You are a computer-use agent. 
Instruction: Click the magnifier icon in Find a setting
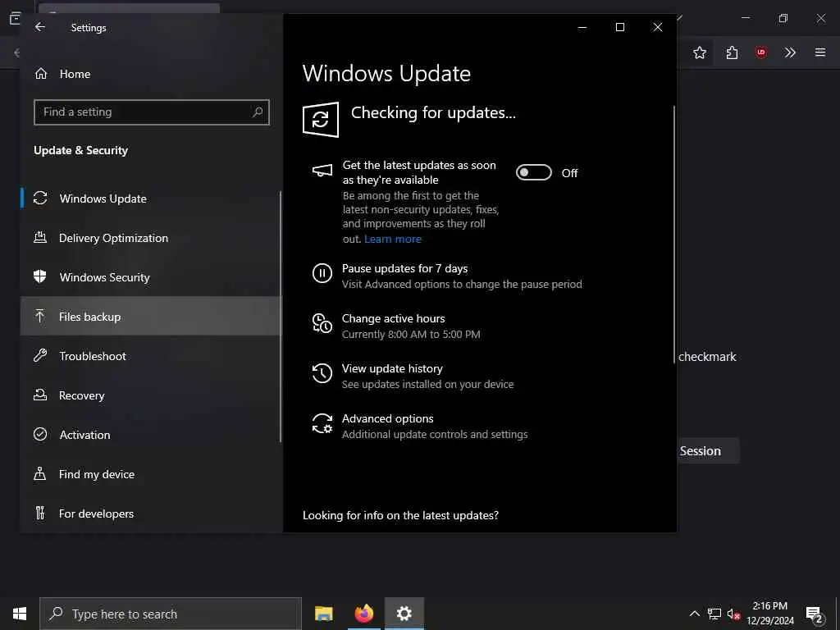258,112
